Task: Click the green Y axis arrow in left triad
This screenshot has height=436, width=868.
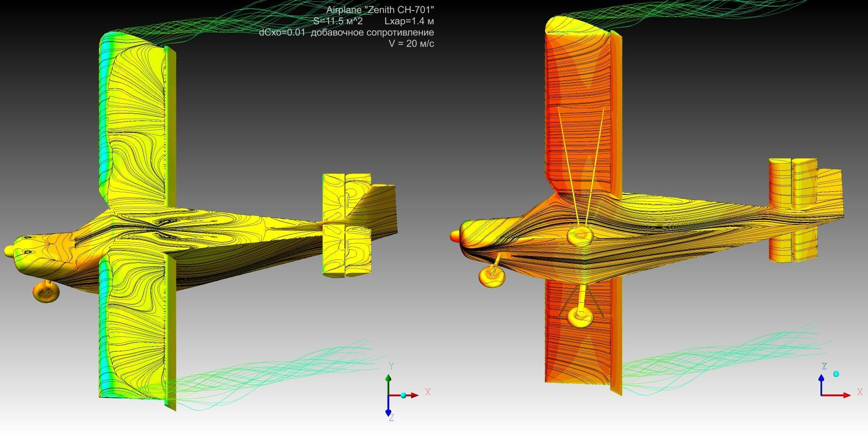Action: (388, 380)
